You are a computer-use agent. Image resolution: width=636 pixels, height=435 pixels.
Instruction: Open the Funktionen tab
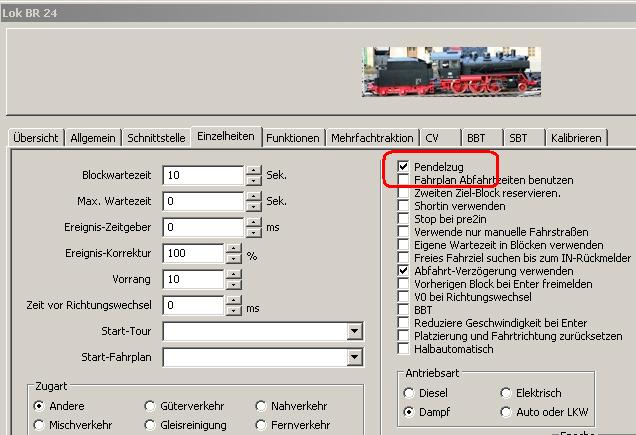click(293, 137)
